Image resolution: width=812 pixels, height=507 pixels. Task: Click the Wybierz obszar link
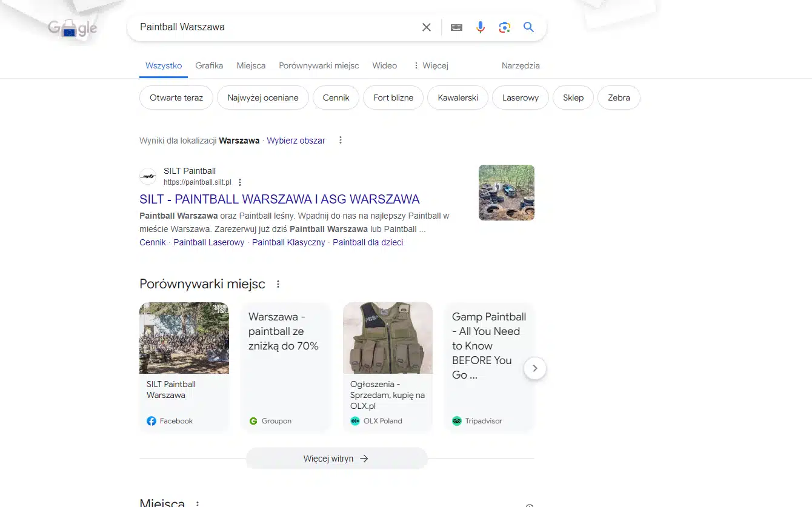[x=296, y=141]
